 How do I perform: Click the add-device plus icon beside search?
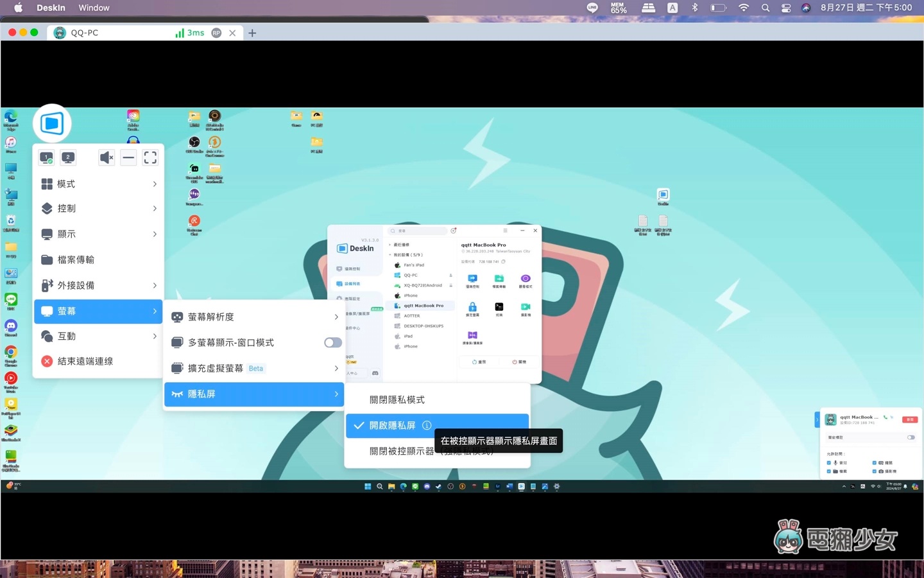click(453, 231)
